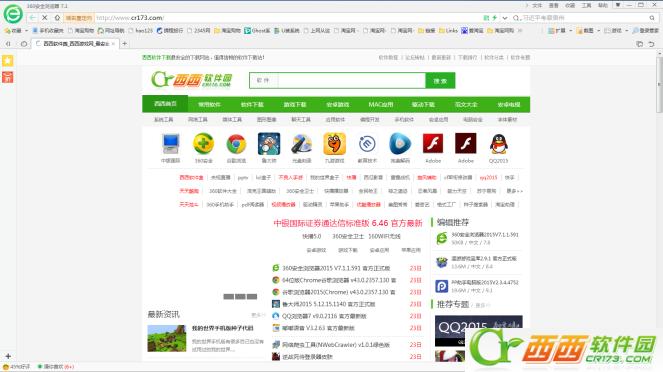This screenshot has height=372, width=663.
Task: Click the back navigation arrow
Action: (x=33, y=18)
